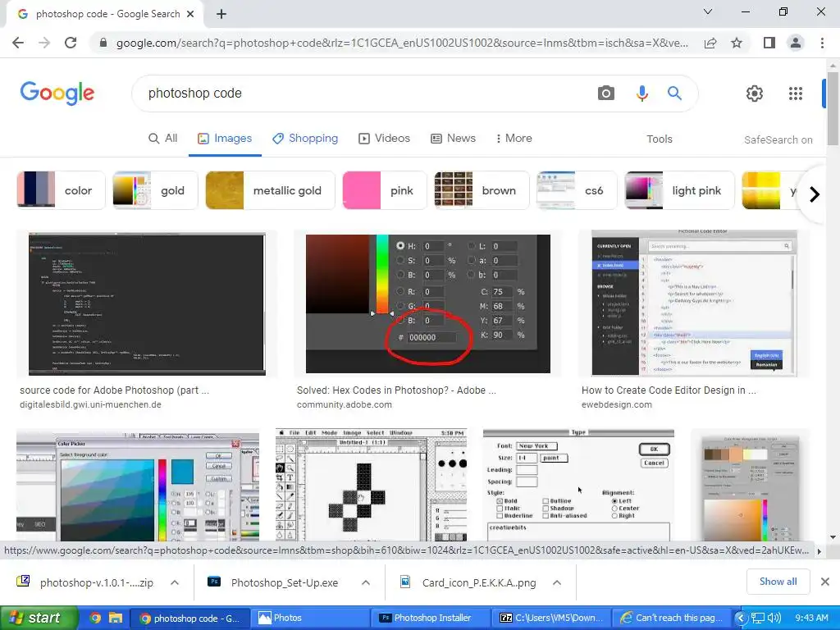Expand Photoshop_Set-Up.exe download options

click(366, 583)
